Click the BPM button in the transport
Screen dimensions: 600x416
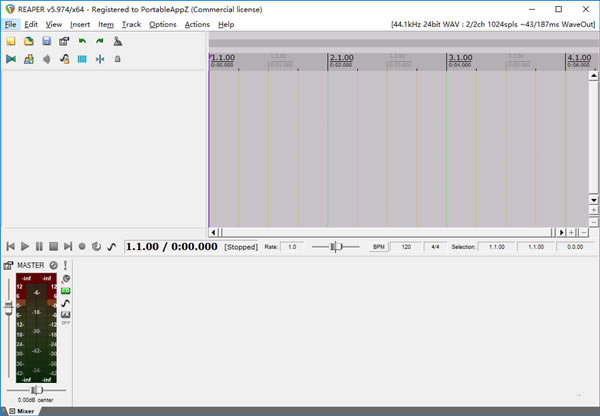click(x=379, y=246)
